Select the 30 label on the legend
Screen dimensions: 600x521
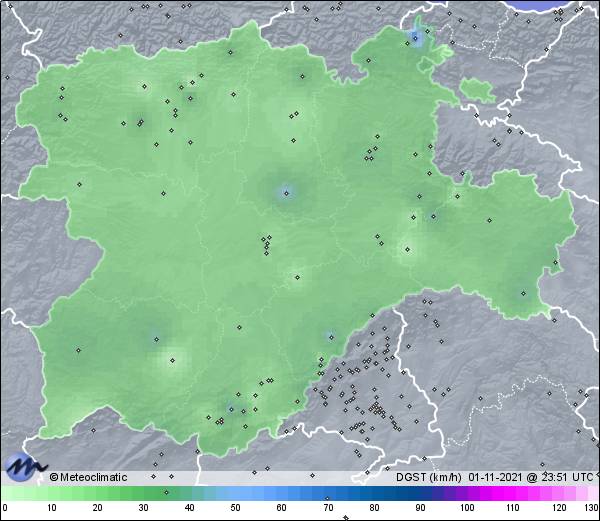pos(143,508)
